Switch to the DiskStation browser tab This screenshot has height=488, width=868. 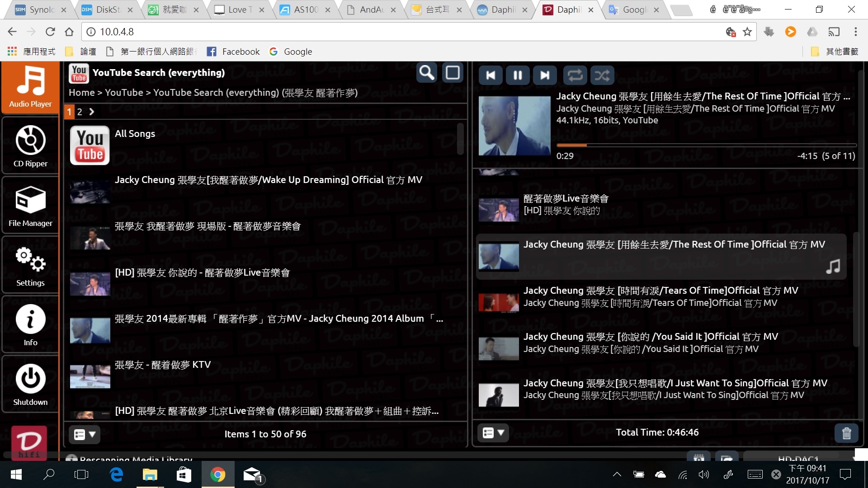108,9
